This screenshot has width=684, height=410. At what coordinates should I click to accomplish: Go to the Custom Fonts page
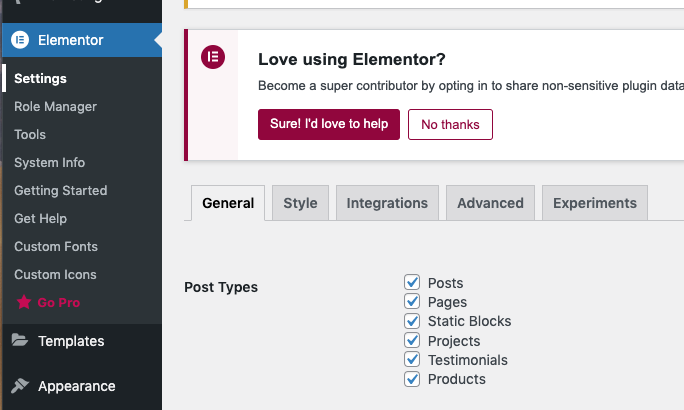point(55,246)
